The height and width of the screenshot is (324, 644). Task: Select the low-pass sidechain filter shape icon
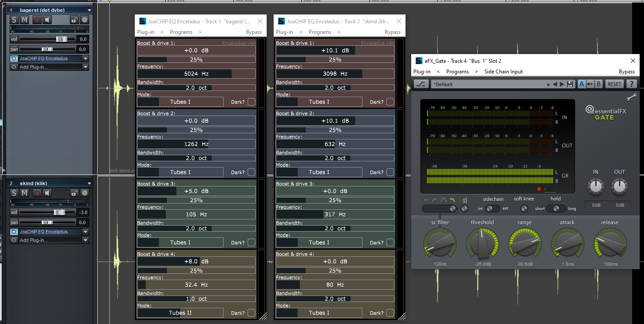tap(452, 200)
